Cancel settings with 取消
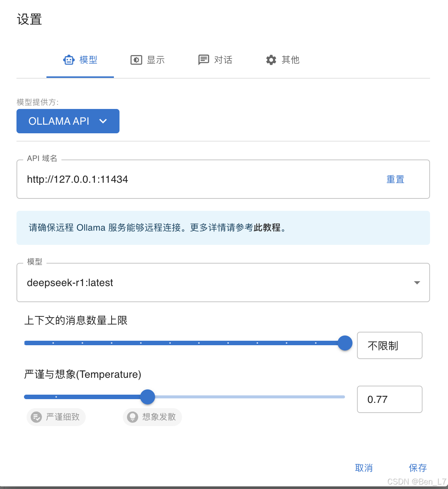 [x=364, y=468]
